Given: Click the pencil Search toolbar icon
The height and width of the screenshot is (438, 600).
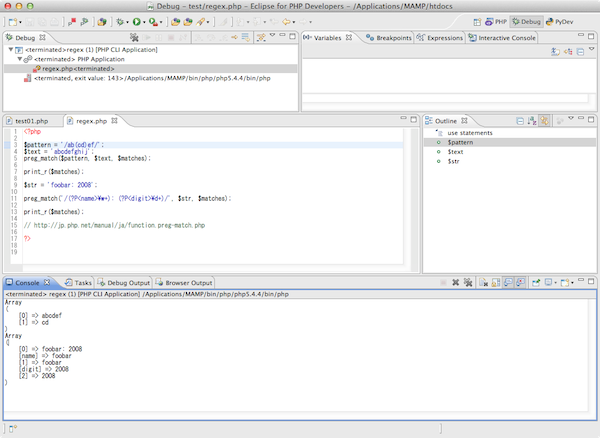Looking at the screenshot, I should click(x=201, y=22).
